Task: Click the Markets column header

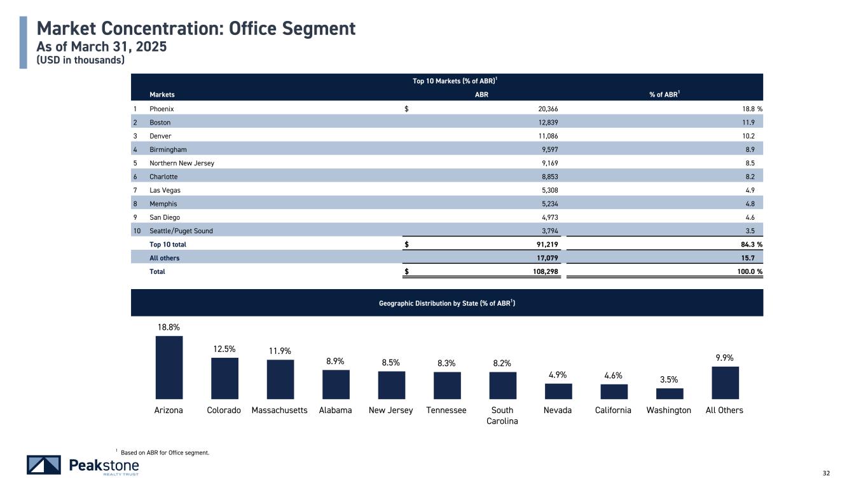Action: pos(162,95)
